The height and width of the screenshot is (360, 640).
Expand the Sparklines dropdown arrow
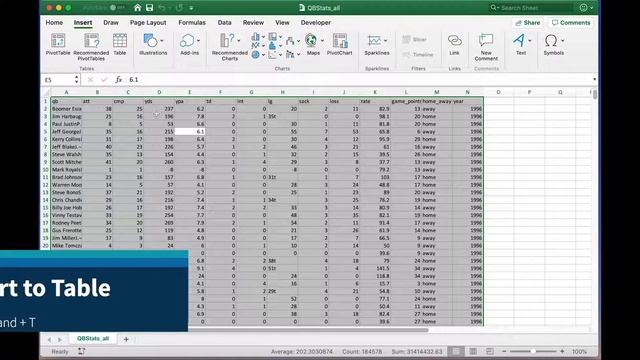(x=385, y=40)
